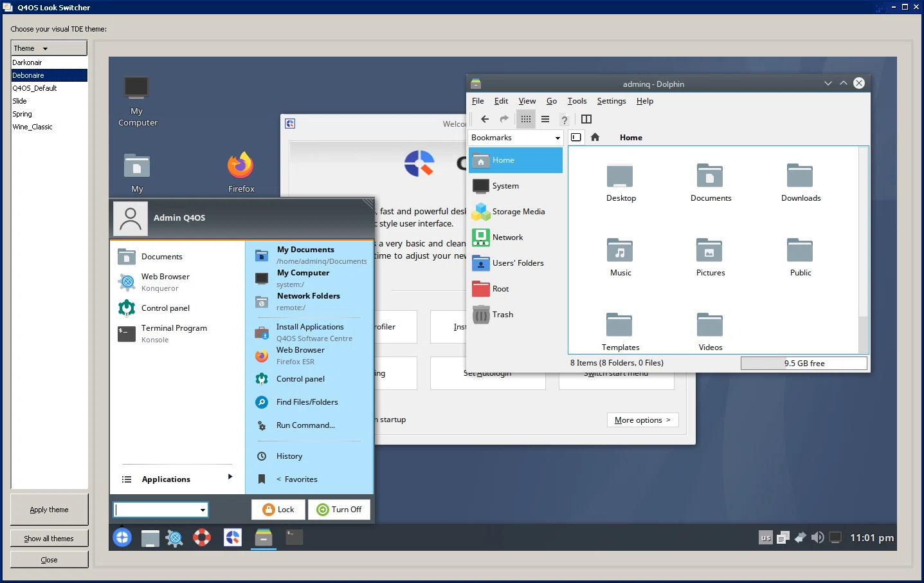924x583 pixels.
Task: Click the Dolphin back arrow
Action: click(x=485, y=119)
